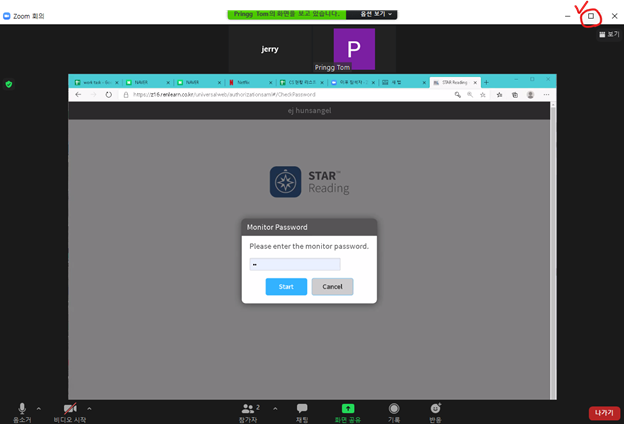
Task: Click the green share screen (화면 공유) icon
Action: [348, 408]
